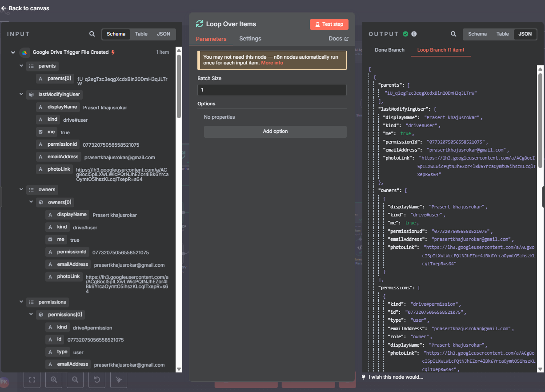The width and height of the screenshot is (545, 392).
Task: Click the list type icon of owners
Action: (31, 190)
